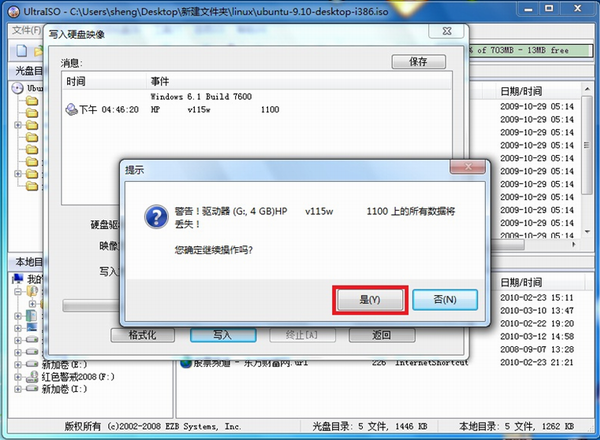Click the UltraISO app icon in title bar
The image size is (600, 440).
[13, 11]
